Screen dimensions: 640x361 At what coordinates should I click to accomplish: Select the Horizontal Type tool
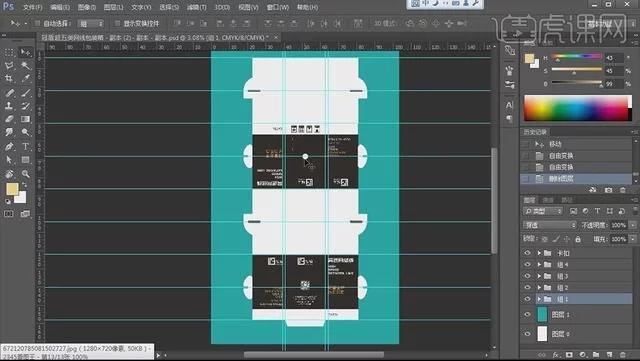coord(25,146)
